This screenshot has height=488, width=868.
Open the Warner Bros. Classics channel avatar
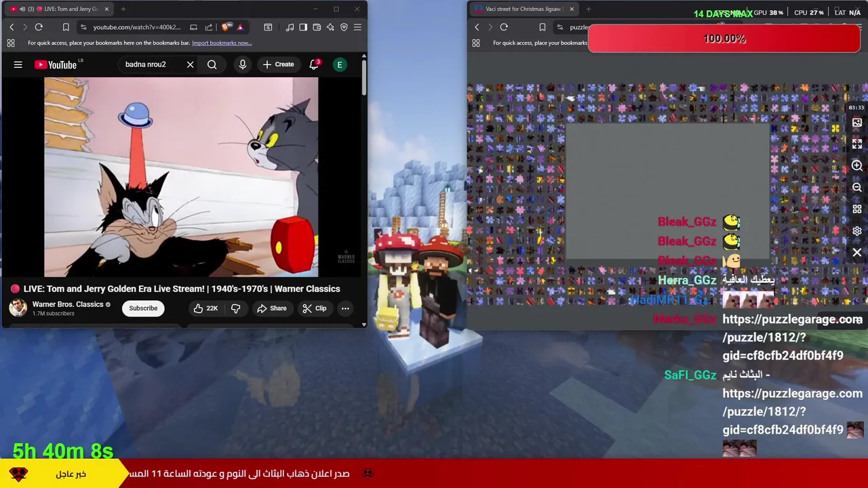click(x=18, y=308)
